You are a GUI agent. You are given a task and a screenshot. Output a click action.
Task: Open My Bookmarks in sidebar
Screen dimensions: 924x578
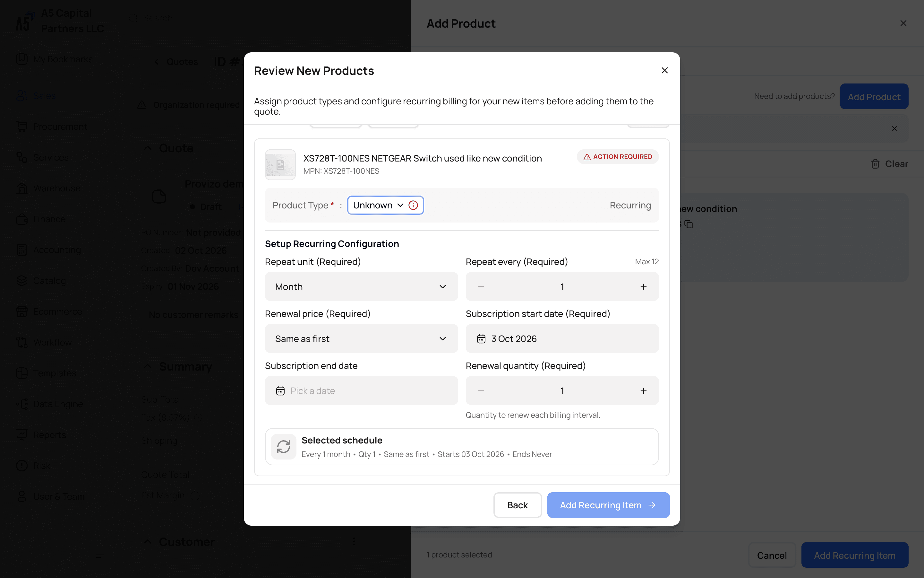[55, 59]
